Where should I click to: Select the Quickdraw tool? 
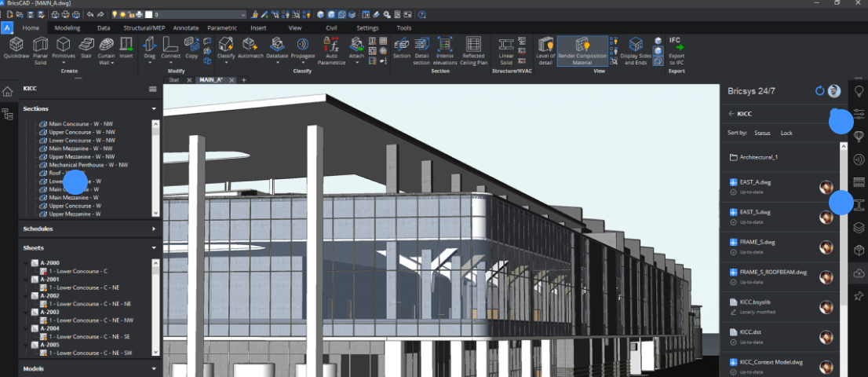click(16, 49)
